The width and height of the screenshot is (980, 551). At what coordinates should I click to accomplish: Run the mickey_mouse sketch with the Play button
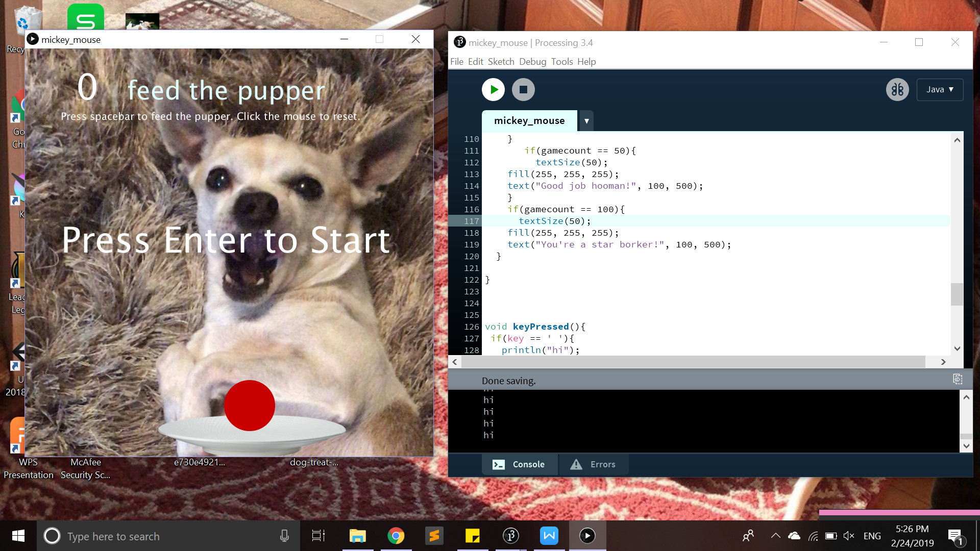pyautogui.click(x=493, y=89)
